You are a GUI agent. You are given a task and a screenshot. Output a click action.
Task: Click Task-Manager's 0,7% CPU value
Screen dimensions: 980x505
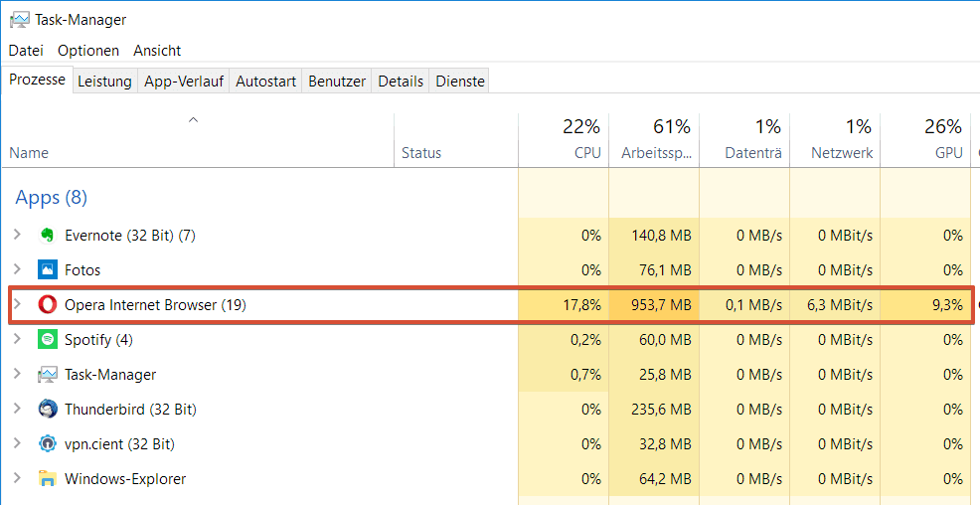[585, 375]
